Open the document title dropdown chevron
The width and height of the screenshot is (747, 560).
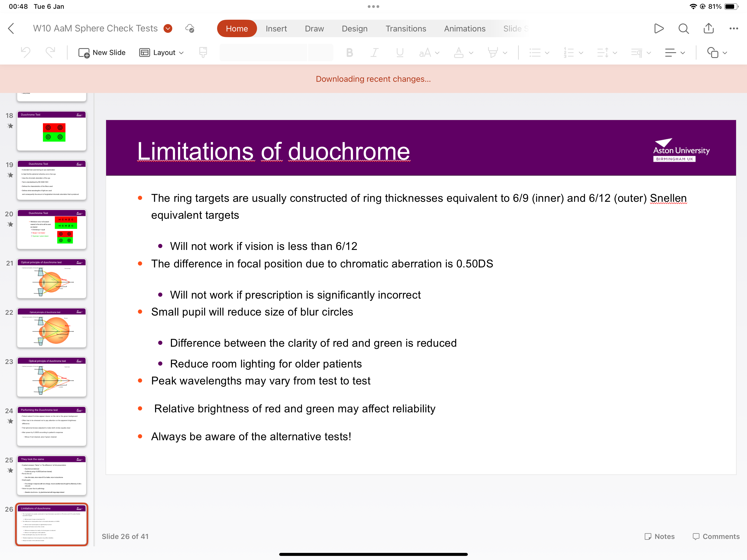tap(168, 29)
